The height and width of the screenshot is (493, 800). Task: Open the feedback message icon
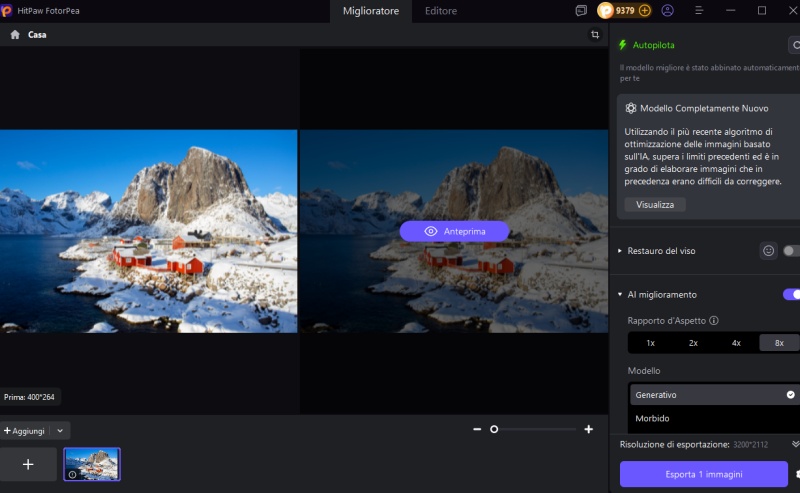[581, 11]
